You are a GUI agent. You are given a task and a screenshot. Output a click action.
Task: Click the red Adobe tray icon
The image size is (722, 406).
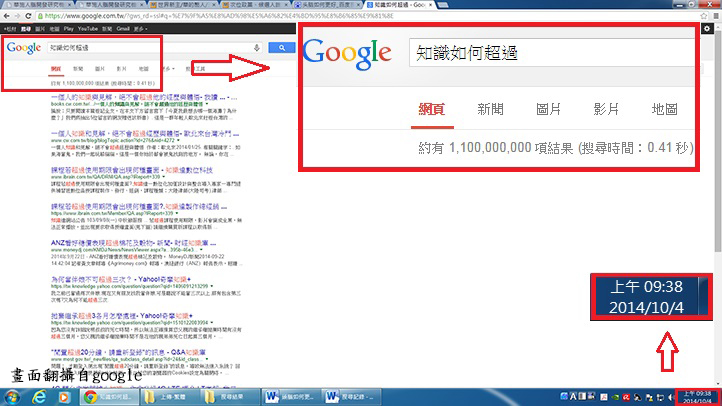click(x=604, y=397)
